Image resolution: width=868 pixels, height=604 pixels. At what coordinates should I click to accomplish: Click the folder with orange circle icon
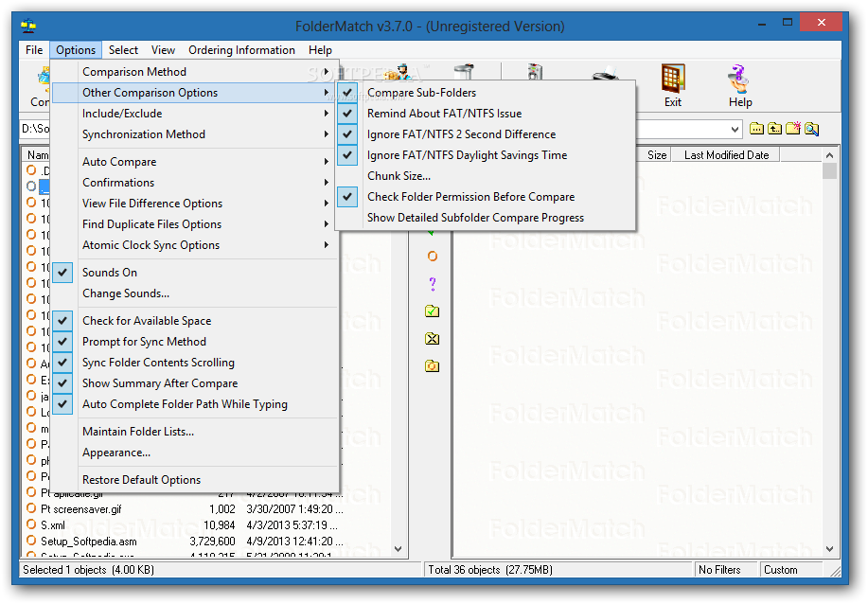point(433,366)
